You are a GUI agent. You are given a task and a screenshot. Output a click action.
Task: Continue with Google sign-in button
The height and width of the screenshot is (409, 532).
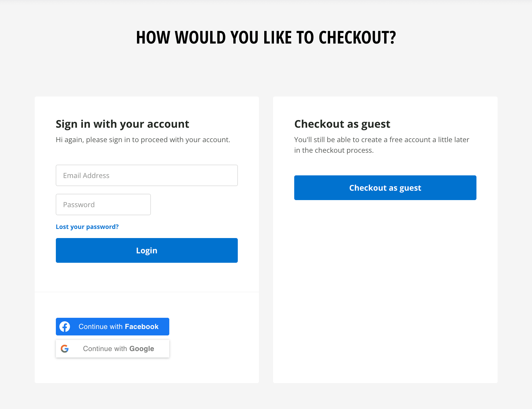click(x=113, y=349)
